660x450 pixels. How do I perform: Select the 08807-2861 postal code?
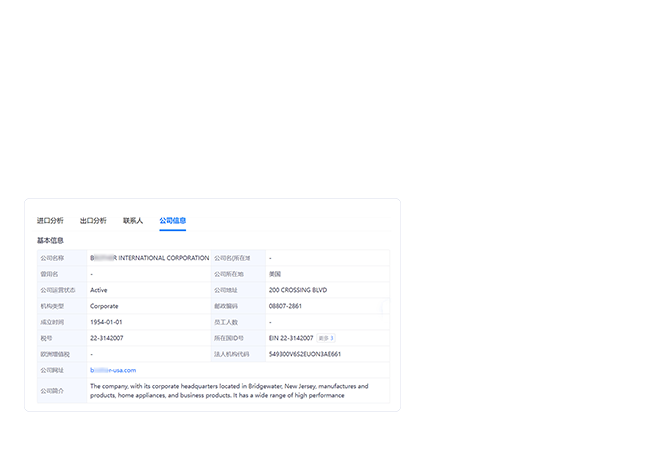[x=285, y=306]
